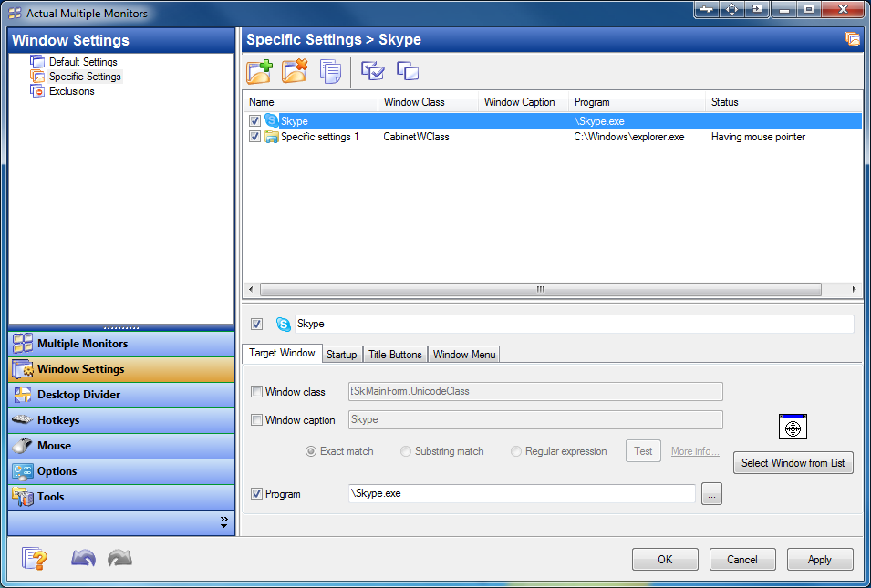This screenshot has width=871, height=588.
Task: Sort list by the Name column header
Action: [x=311, y=102]
